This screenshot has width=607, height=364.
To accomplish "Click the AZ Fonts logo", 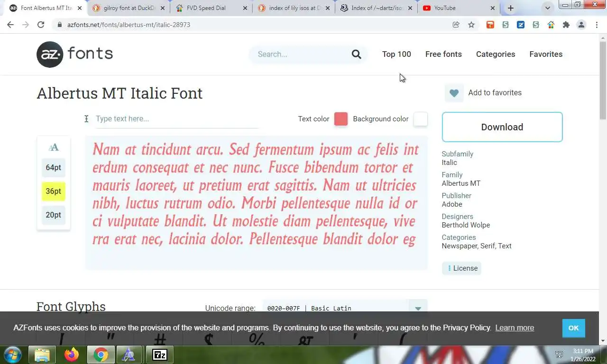I will [x=74, y=54].
